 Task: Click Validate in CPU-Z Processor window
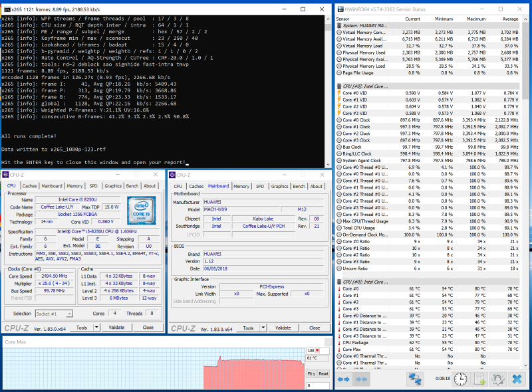tap(116, 328)
